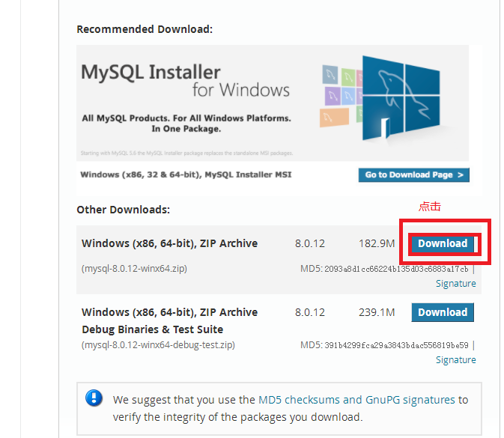Select filename mysql-8.0.12-winx64.zip text
Viewport: 504px width, 438px height.
[134, 268]
